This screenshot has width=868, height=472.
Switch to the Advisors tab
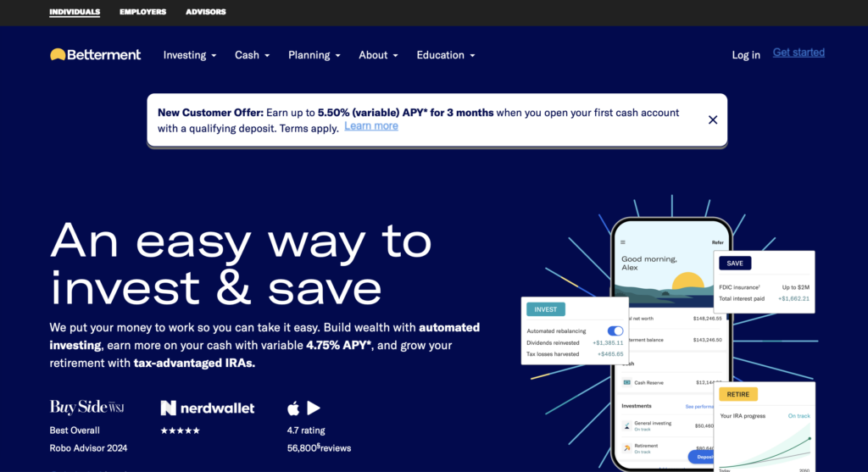pos(206,12)
